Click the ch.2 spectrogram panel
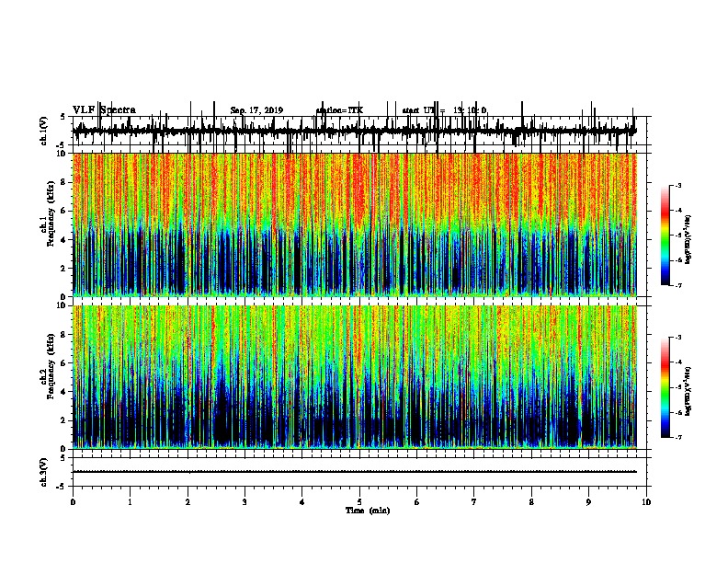728x563 pixels. (x=354, y=377)
